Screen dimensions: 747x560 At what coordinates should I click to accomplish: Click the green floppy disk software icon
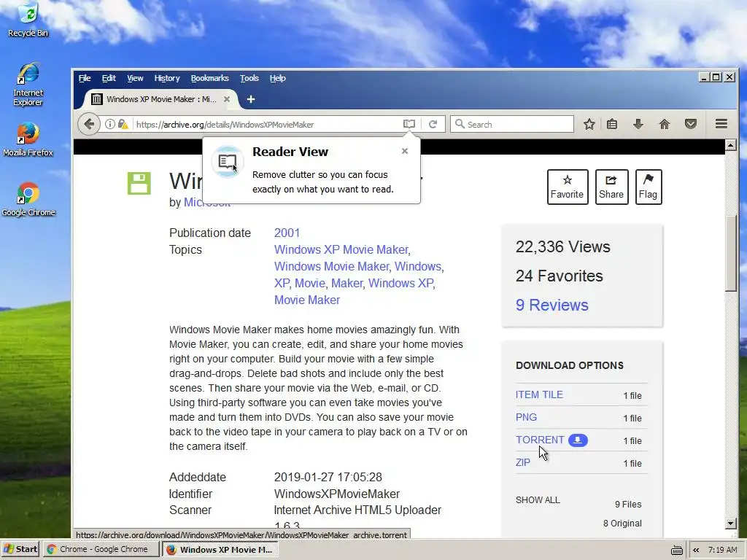139,183
